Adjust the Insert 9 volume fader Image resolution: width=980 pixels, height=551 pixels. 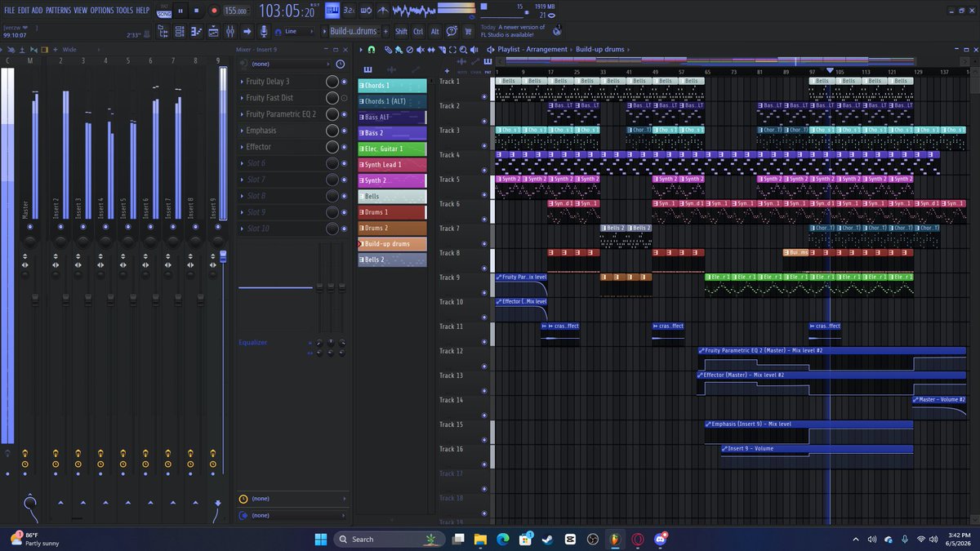[x=223, y=257]
